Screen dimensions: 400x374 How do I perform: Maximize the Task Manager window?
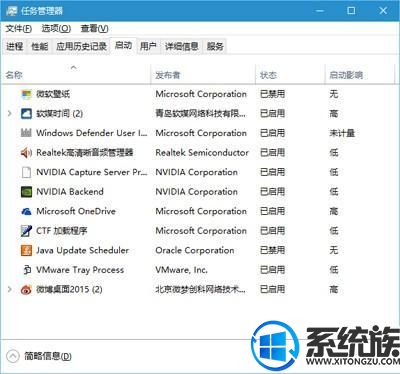[351, 11]
